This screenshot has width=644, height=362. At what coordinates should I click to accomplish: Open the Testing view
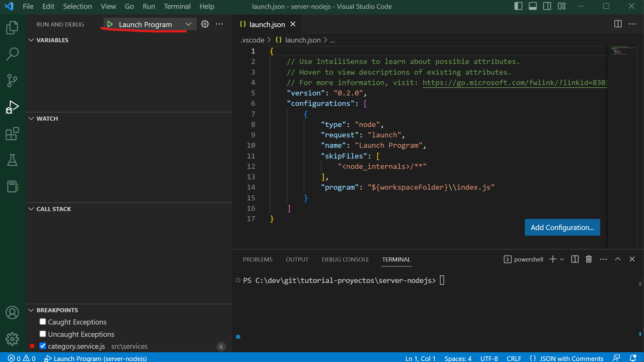click(x=12, y=160)
